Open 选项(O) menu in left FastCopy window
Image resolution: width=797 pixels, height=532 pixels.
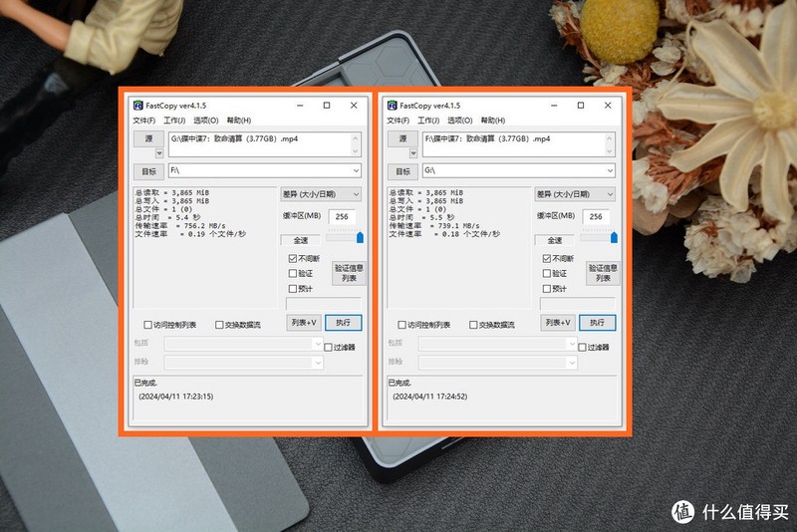click(206, 121)
